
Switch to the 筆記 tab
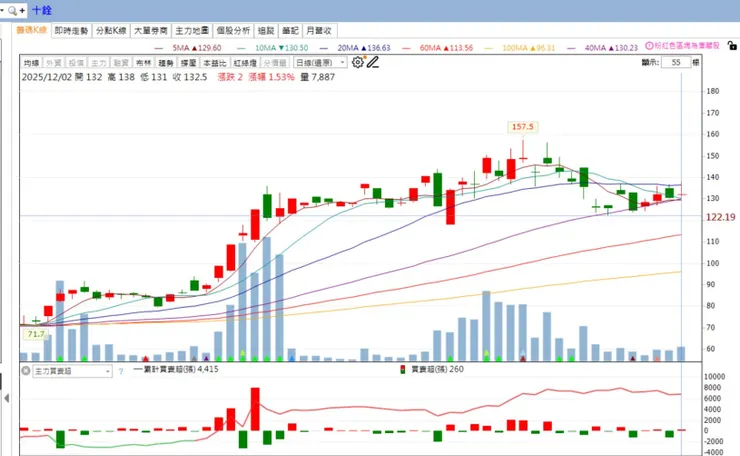pos(290,31)
